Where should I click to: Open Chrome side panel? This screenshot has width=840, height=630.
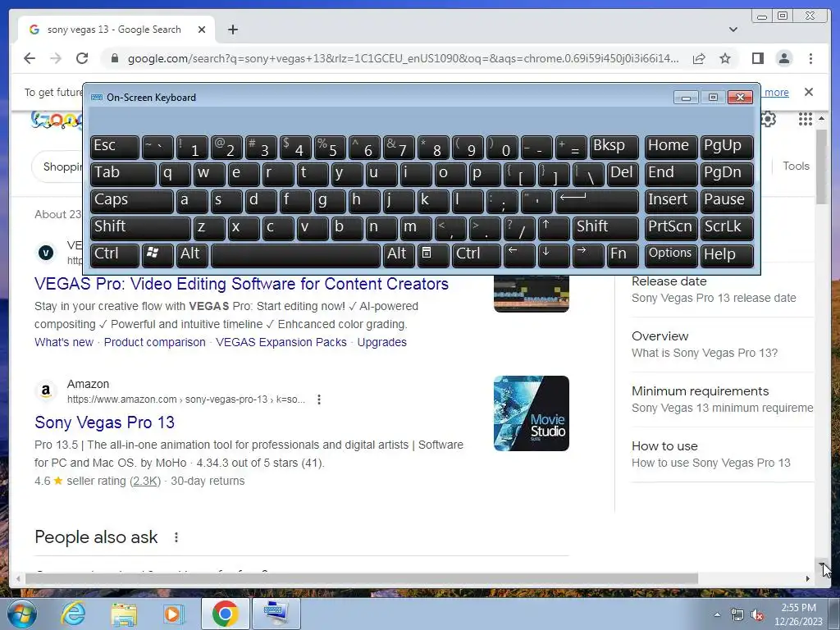757,58
